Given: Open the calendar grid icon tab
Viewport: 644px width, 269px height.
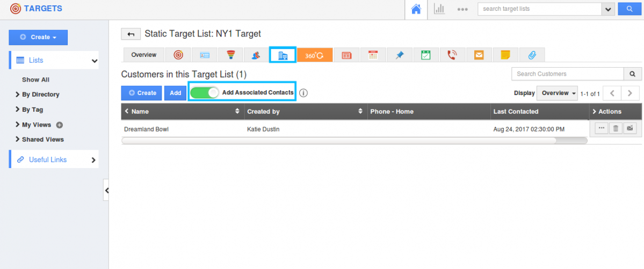Looking at the screenshot, I should [373, 55].
